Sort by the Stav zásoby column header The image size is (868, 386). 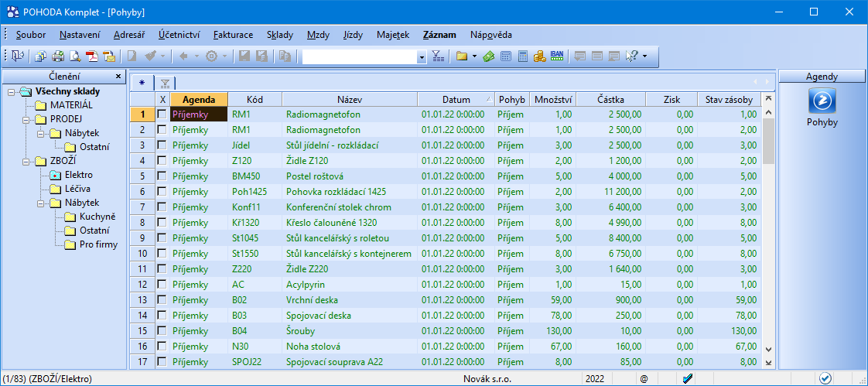pyautogui.click(x=729, y=100)
